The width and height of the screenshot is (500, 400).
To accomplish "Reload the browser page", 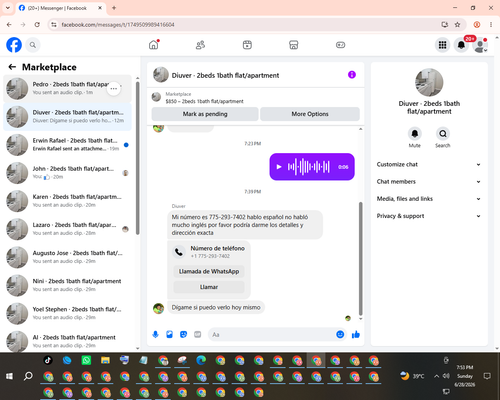I will 37,25.
